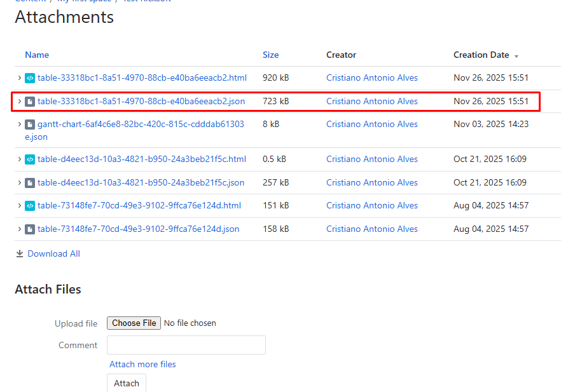
Task: Click the document icon beside table-33318bc1 json
Action: 30,102
